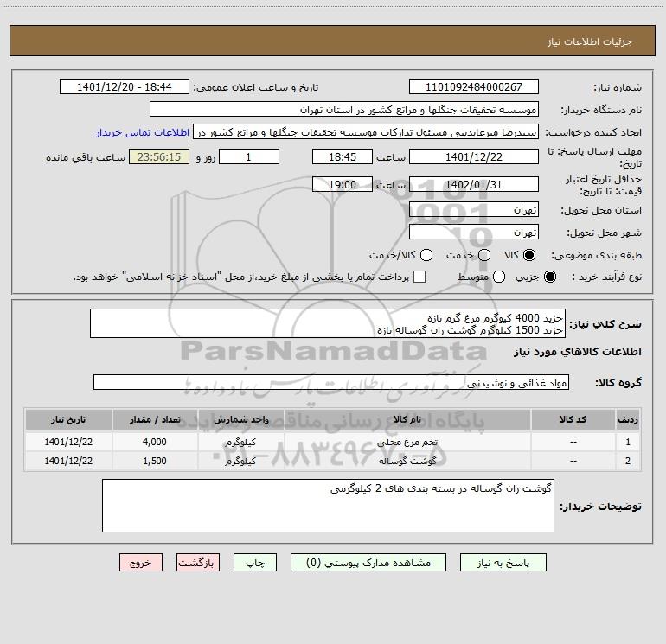Click the تعداد / مقدار column header

pos(155,419)
